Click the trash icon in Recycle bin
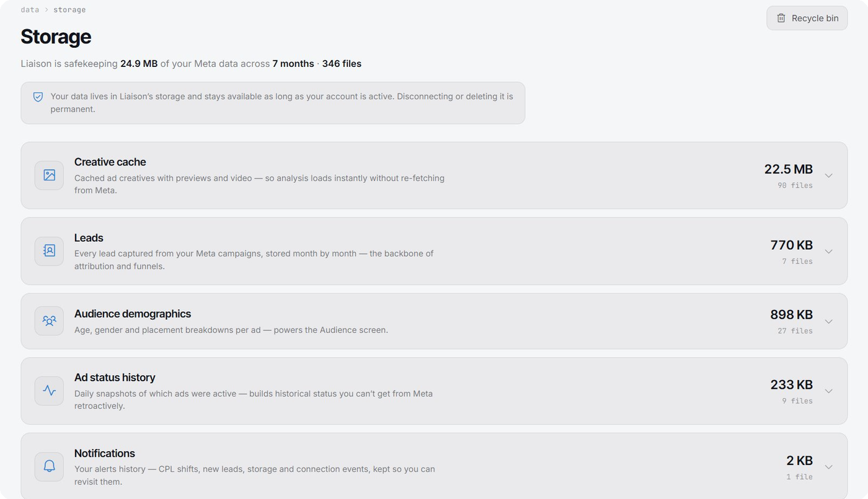 coord(781,18)
